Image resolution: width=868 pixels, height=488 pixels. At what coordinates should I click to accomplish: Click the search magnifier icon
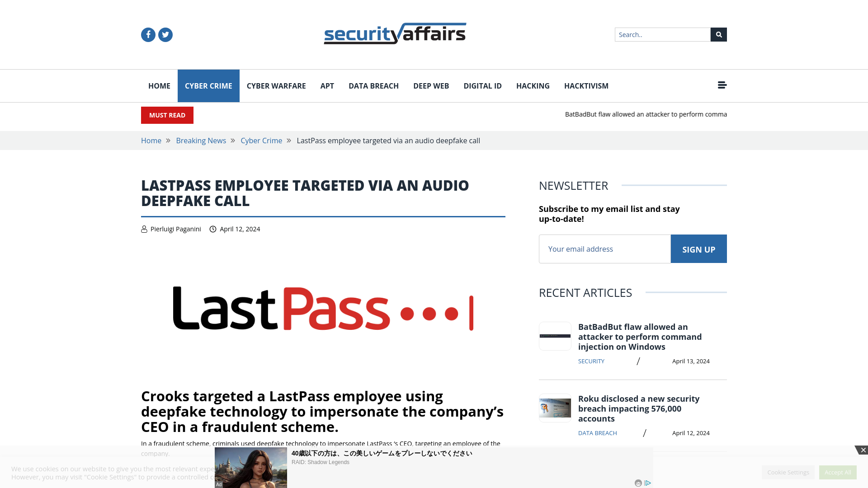[x=718, y=34]
